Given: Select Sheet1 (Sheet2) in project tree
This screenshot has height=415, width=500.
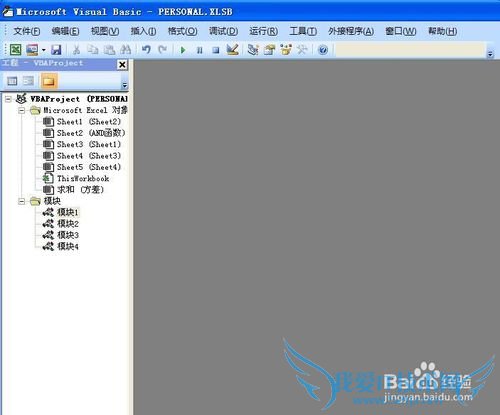Looking at the screenshot, I should (89, 122).
